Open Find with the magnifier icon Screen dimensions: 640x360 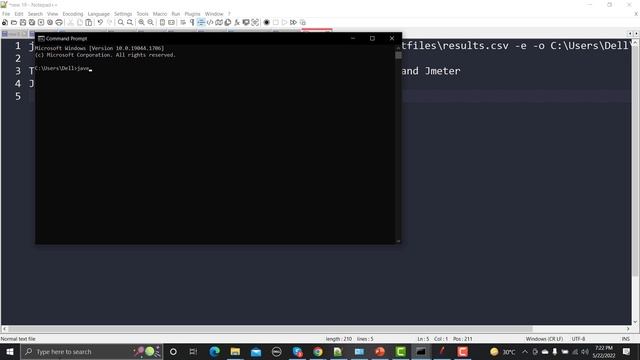coord(121,22)
